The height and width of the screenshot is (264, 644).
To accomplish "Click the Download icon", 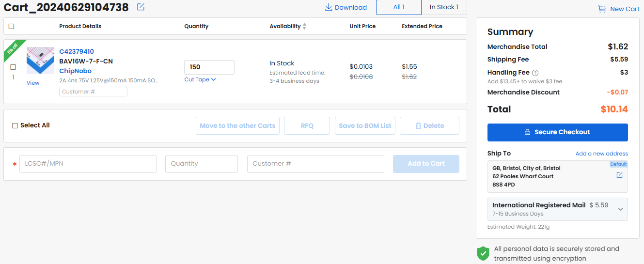I will (x=329, y=7).
